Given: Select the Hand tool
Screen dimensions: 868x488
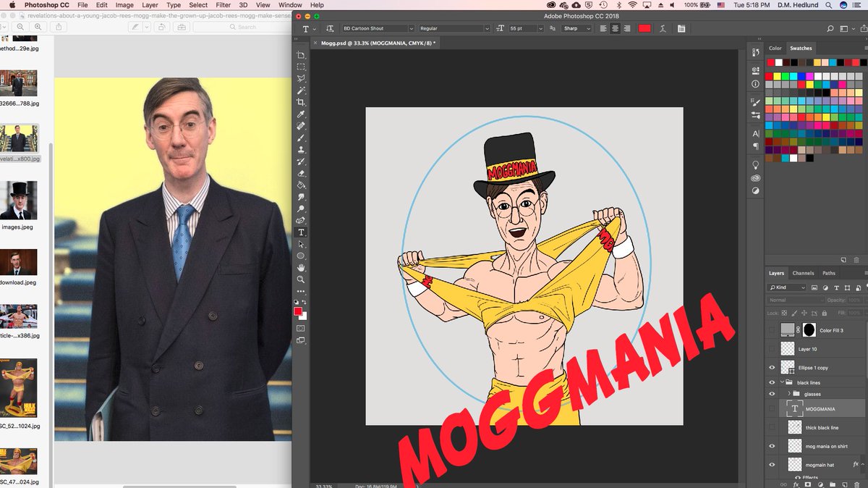Looking at the screenshot, I should pos(301,268).
